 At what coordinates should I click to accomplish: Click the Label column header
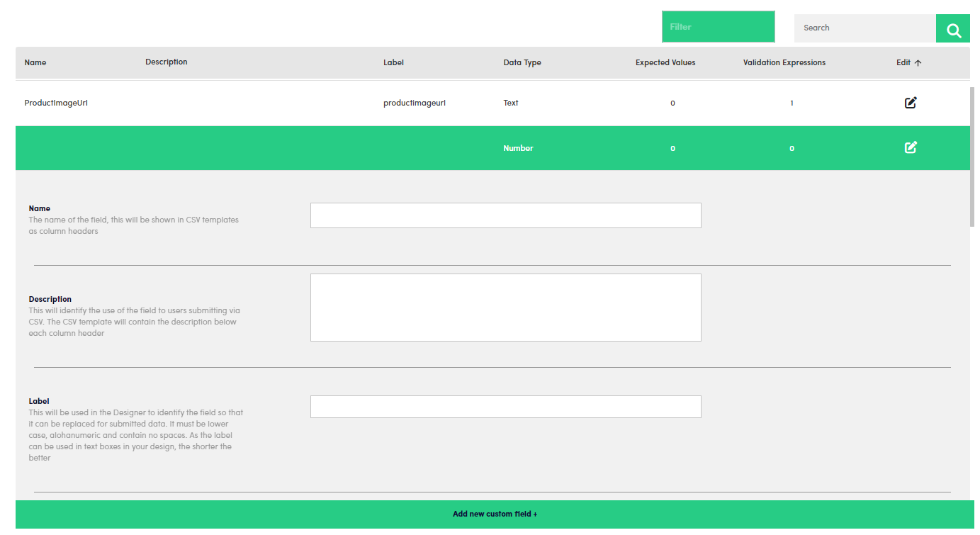click(x=393, y=63)
